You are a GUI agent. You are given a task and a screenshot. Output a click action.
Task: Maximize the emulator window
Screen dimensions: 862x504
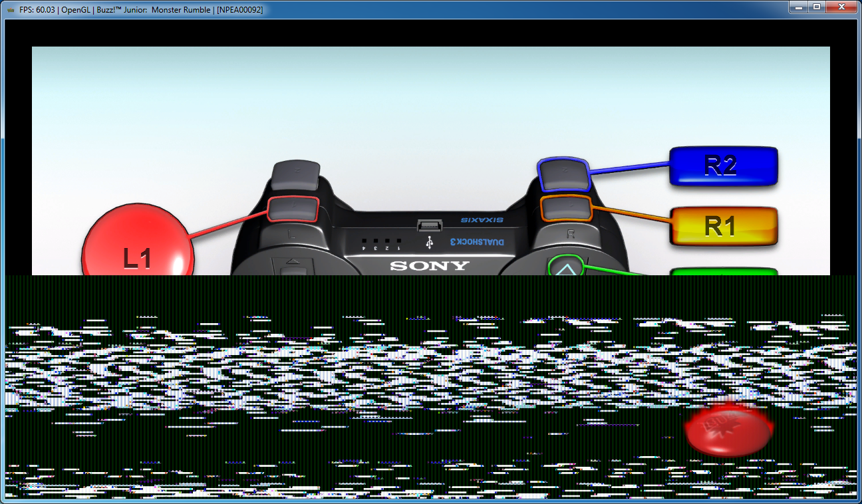(x=816, y=7)
